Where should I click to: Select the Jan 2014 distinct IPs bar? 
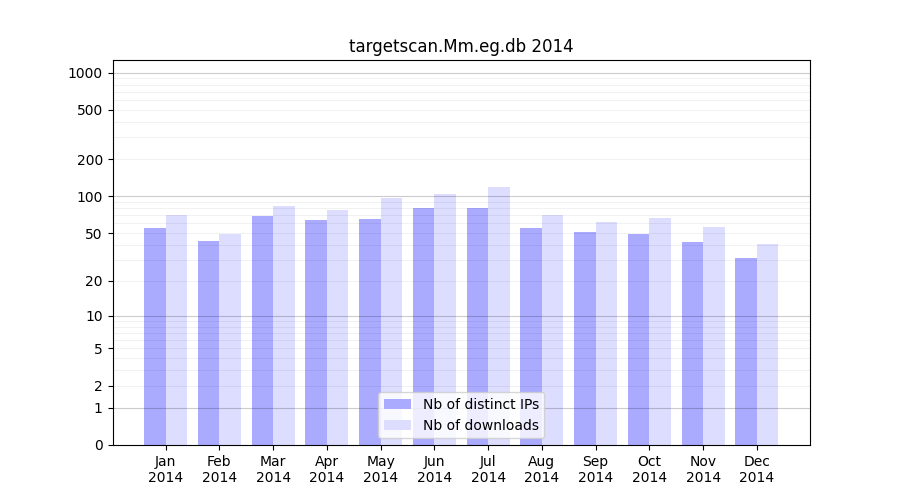click(155, 335)
